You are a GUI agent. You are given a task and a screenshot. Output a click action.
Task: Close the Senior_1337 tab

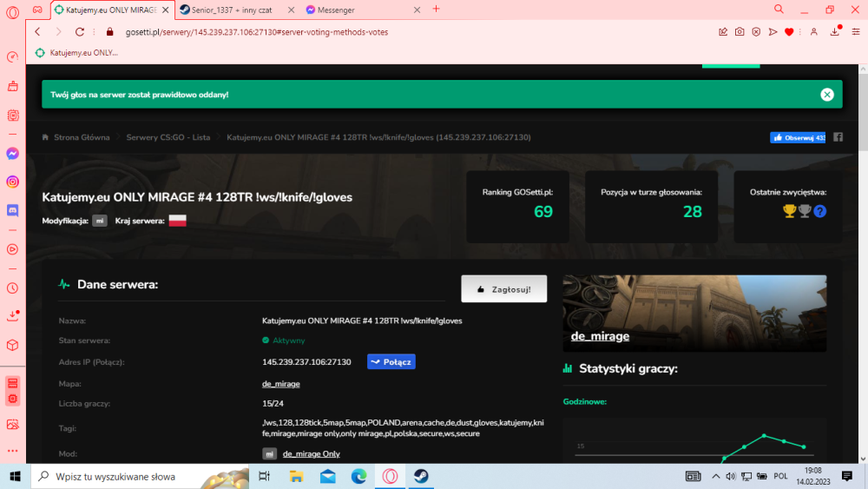point(291,10)
